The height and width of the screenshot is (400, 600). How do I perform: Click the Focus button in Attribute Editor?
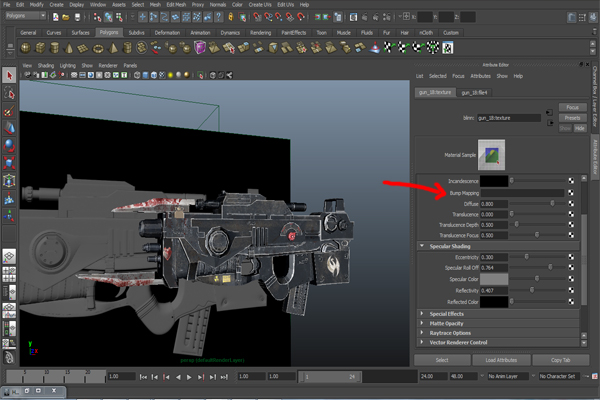coord(572,107)
